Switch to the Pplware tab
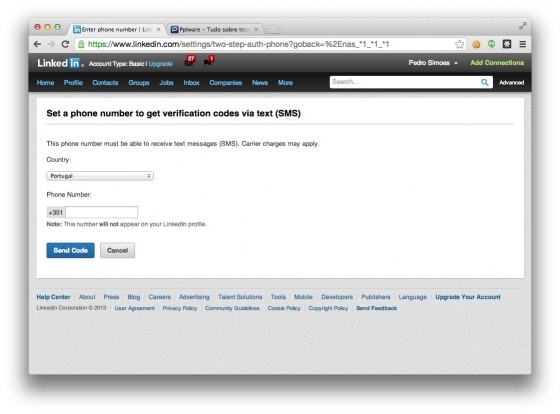560x414 pixels. pos(214,30)
